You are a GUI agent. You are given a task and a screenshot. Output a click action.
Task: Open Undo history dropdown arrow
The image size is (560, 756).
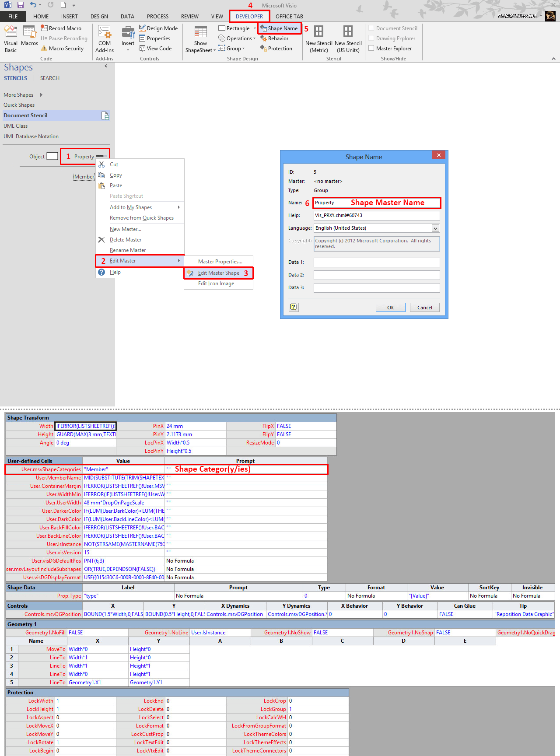point(40,5)
